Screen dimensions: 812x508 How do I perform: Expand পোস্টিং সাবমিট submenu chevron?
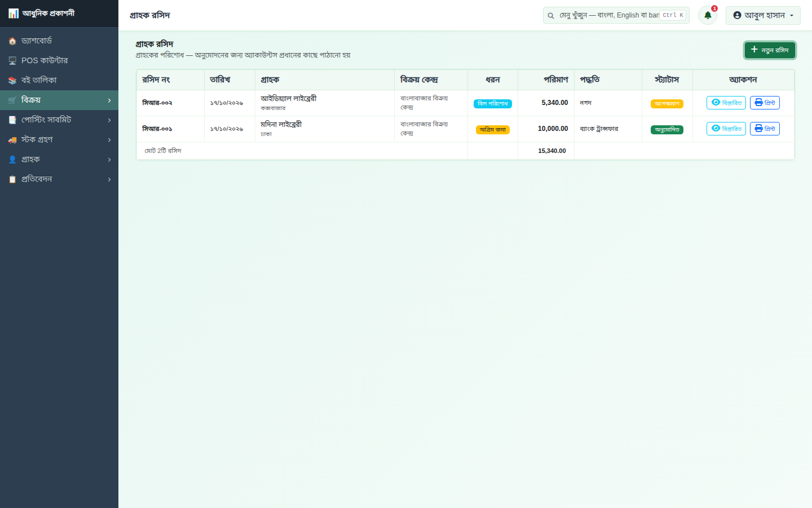(109, 120)
